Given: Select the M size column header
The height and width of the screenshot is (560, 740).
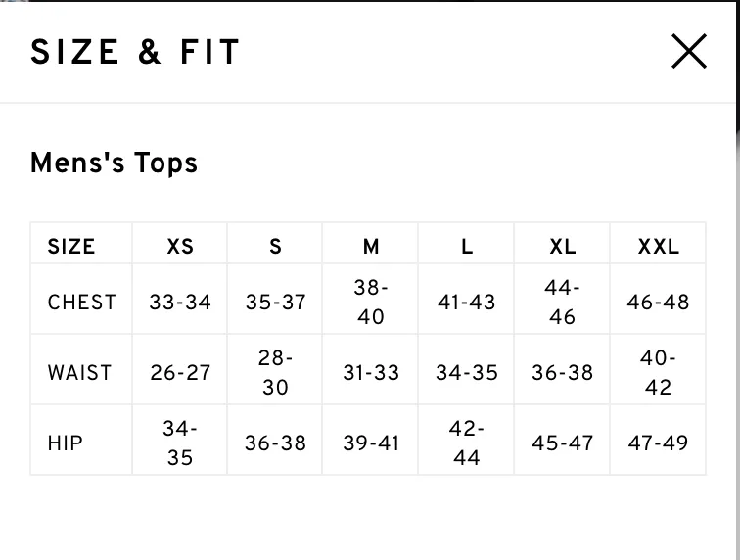Looking at the screenshot, I should pyautogui.click(x=371, y=246).
